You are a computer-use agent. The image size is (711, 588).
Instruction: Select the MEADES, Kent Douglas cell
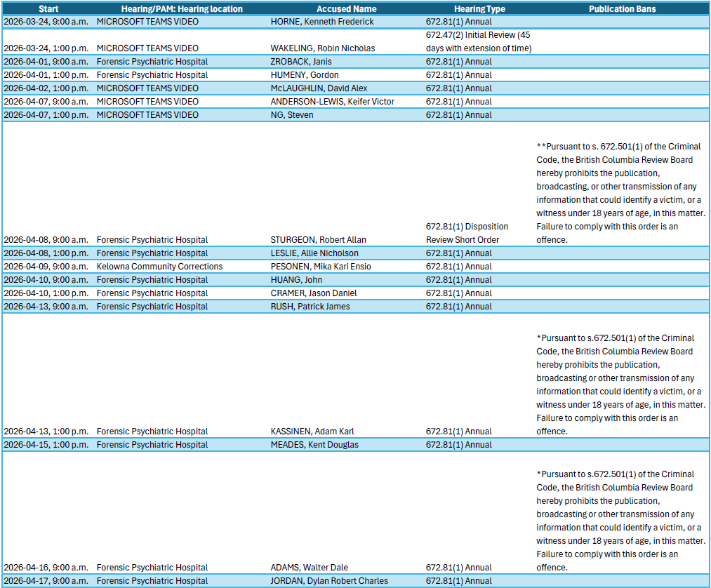pos(314,445)
